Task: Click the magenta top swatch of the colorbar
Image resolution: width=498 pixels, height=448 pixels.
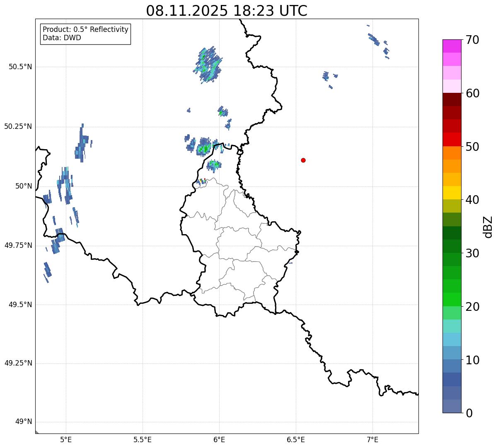Action: (452, 46)
